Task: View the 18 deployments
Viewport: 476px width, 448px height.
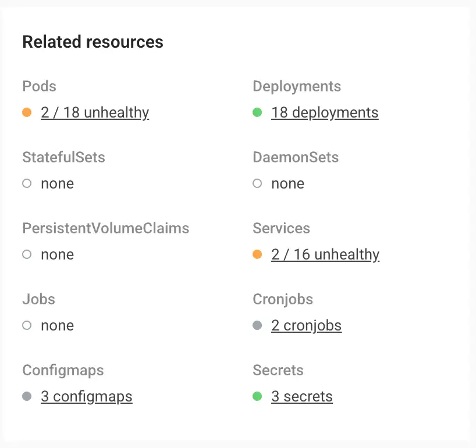Action: tap(325, 112)
